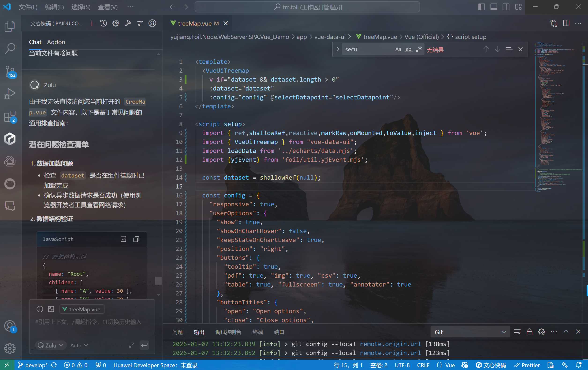Switch to the Addon tab
This screenshot has height=370, width=588.
(x=56, y=42)
